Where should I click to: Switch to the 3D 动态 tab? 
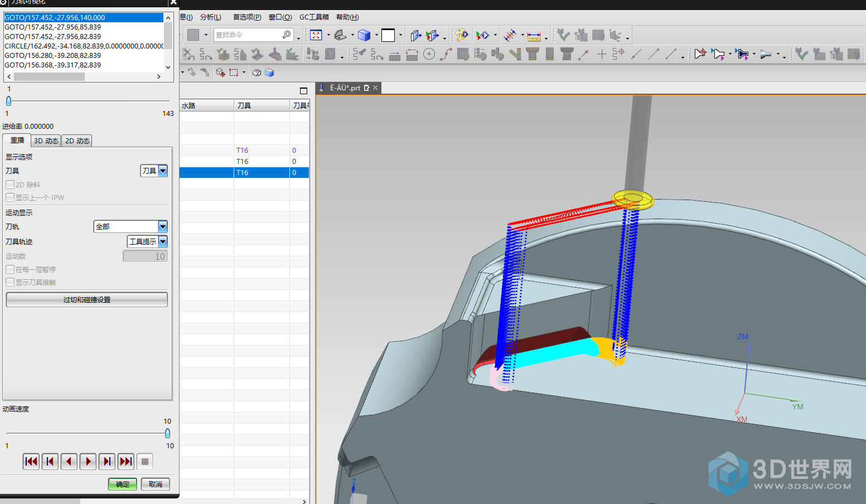click(x=46, y=141)
